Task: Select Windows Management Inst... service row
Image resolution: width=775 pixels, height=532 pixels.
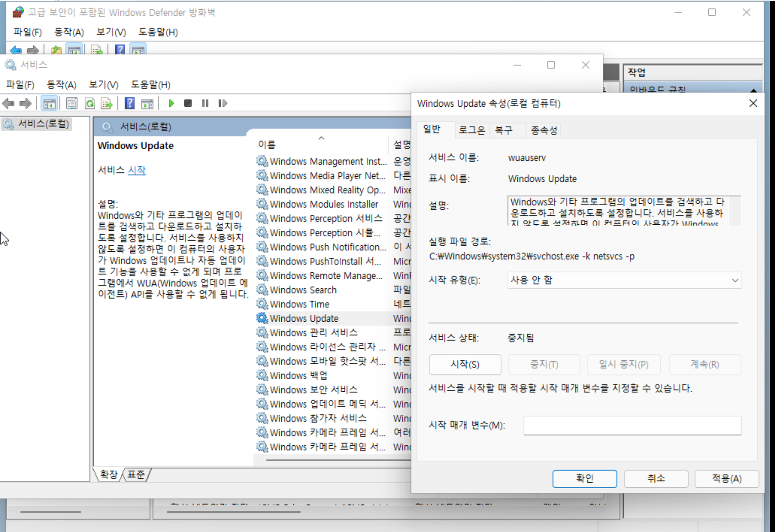Action: [x=333, y=161]
